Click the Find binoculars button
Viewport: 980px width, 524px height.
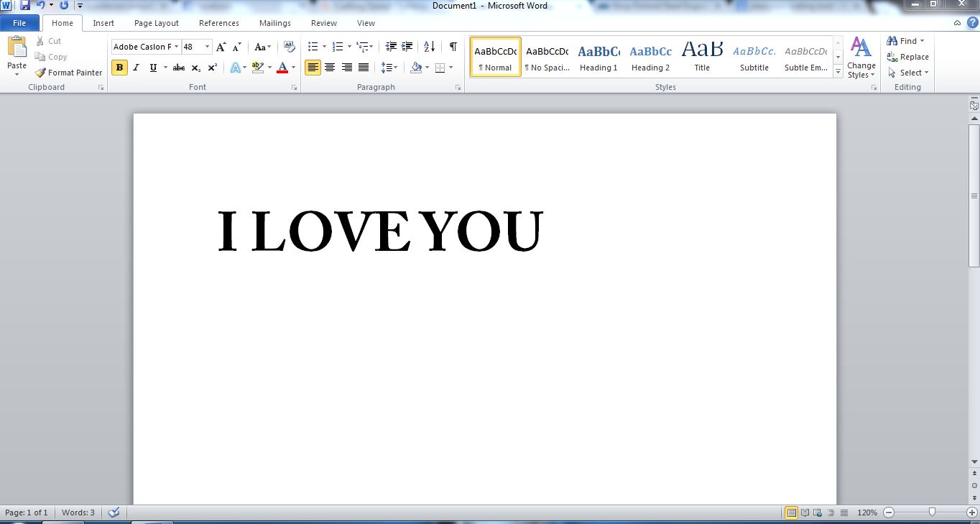[x=905, y=41]
